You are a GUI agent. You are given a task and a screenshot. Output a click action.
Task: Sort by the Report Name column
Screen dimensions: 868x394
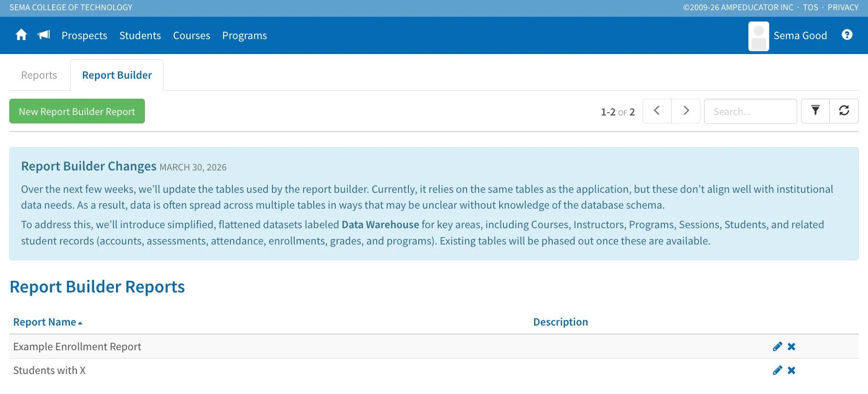tap(47, 322)
